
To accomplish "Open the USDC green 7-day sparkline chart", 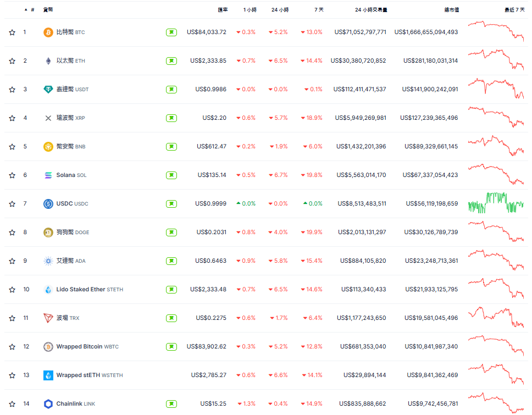I will 496,203.
